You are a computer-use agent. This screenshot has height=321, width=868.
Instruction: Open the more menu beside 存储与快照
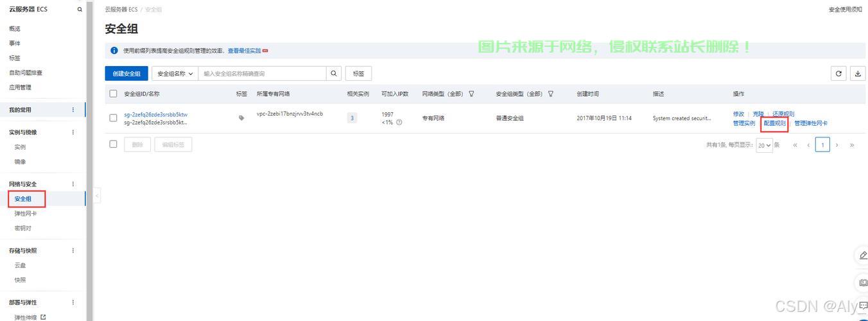(x=73, y=250)
